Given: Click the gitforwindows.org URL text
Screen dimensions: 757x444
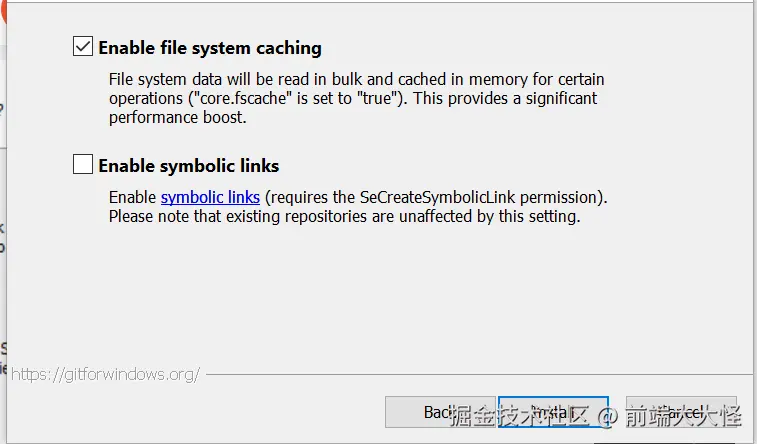Looking at the screenshot, I should click(x=105, y=374).
